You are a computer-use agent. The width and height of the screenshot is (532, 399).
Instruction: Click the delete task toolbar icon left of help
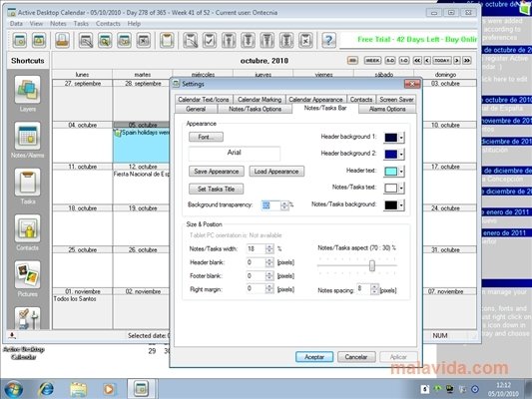(x=305, y=40)
